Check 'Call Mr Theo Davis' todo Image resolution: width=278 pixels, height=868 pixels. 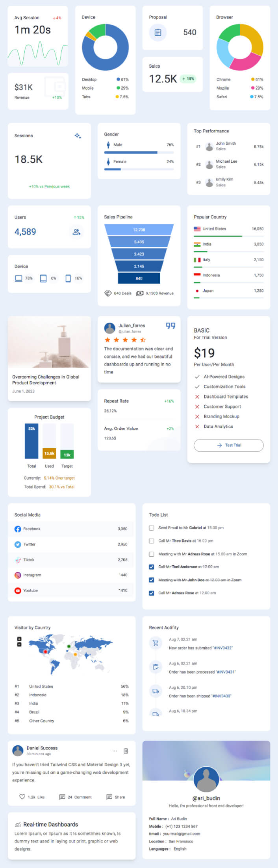[x=152, y=541]
